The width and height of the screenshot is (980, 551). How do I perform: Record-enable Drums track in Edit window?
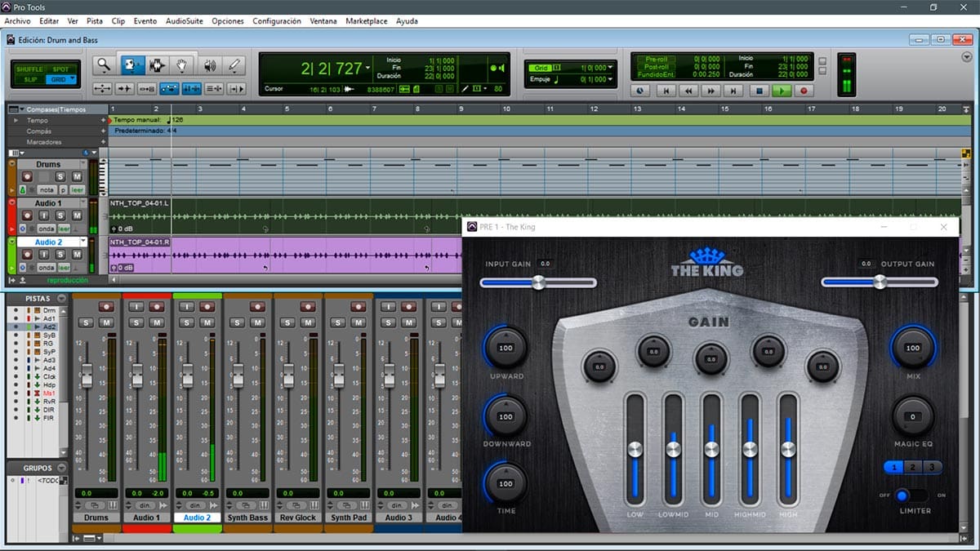point(27,176)
